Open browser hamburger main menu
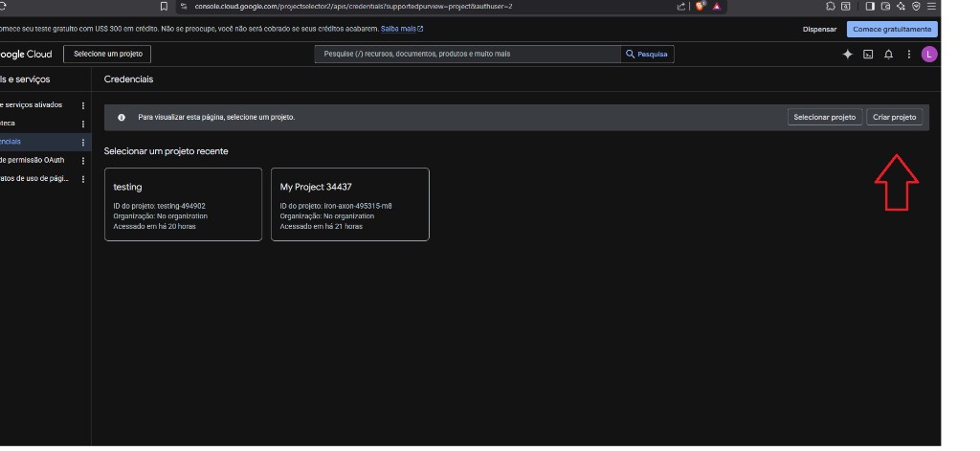 pyautogui.click(x=931, y=7)
